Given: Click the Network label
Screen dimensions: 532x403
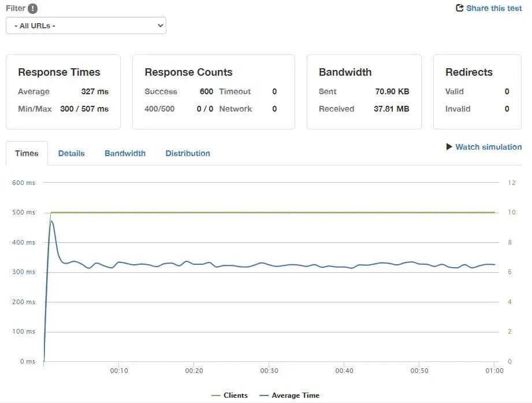Looking at the screenshot, I should [x=236, y=109].
